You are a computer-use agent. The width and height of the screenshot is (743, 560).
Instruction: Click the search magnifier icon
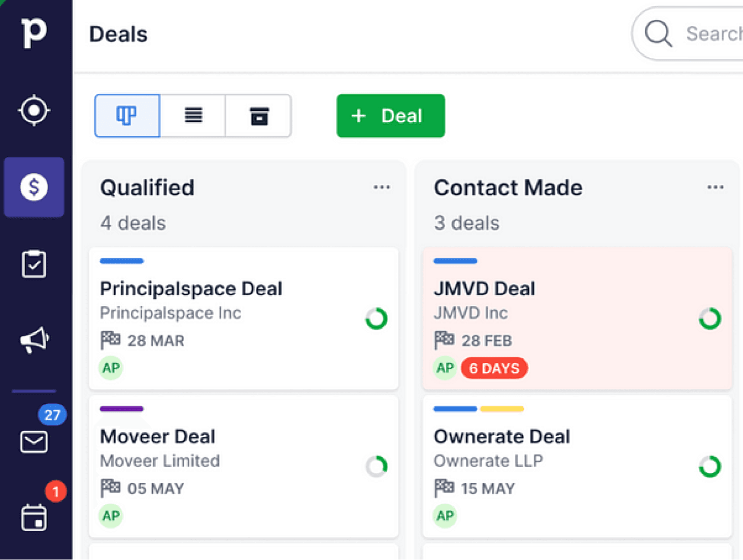point(658,33)
